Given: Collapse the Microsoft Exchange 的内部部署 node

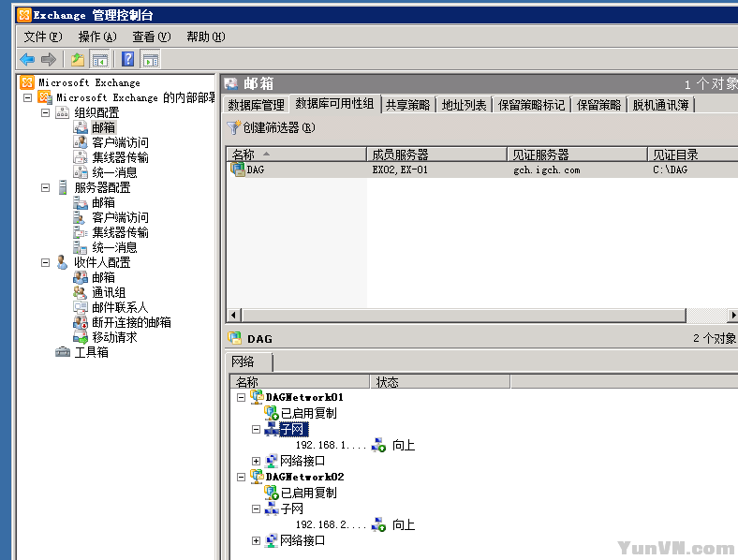Looking at the screenshot, I should (x=28, y=97).
